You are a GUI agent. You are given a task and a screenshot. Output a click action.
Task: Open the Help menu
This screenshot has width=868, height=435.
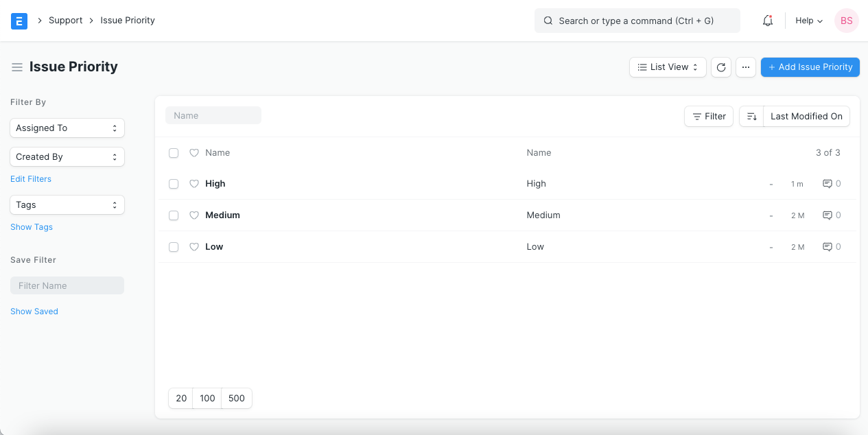click(x=808, y=21)
